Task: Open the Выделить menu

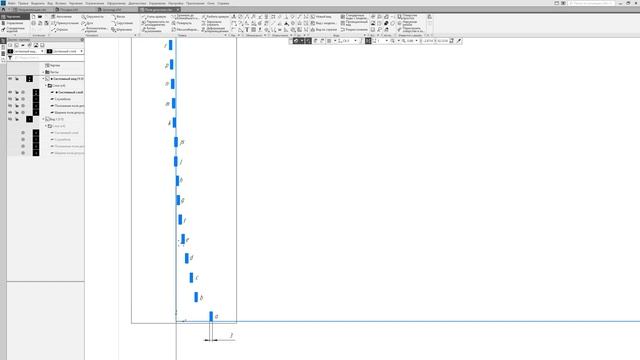Action: tap(38, 3)
